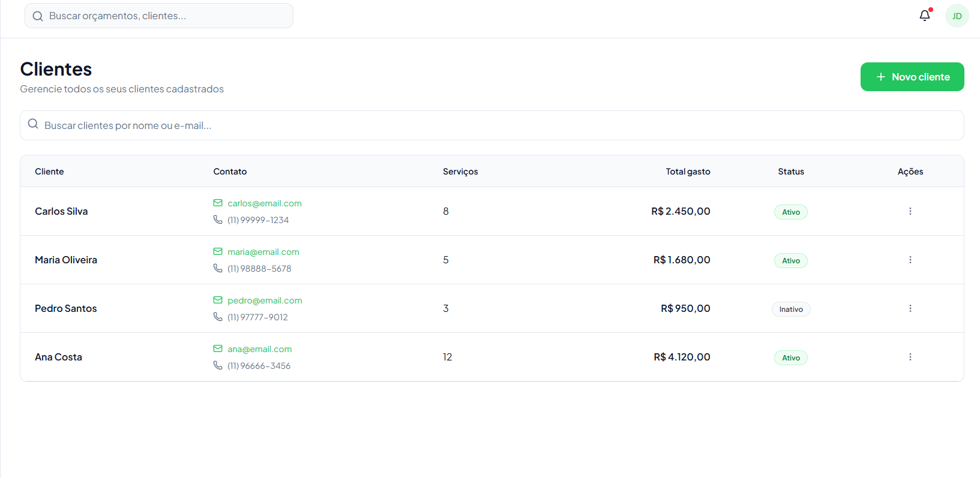Click the envelope icon beside pedro@email.com
Viewport: 980px width, 478px height.
click(x=218, y=300)
